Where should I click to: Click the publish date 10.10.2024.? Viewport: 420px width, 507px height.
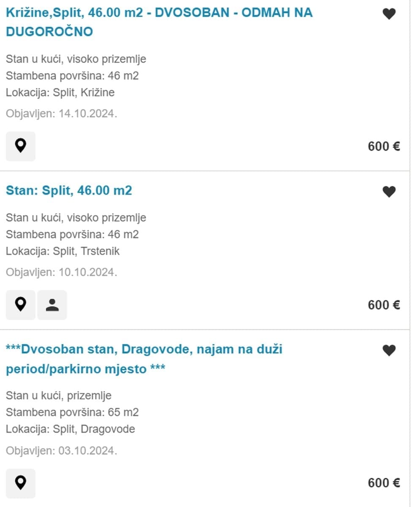(62, 273)
